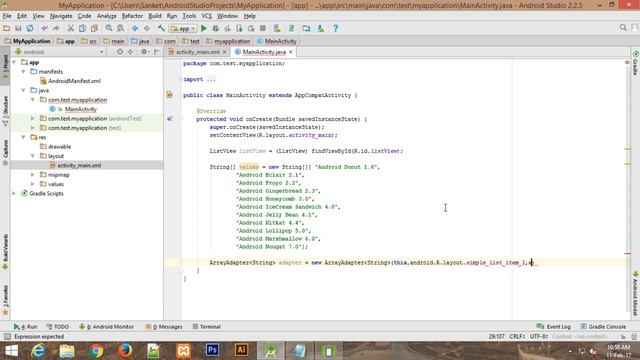Click the Cut scissors icon
This screenshot has width=640, height=360.
click(x=71, y=28)
